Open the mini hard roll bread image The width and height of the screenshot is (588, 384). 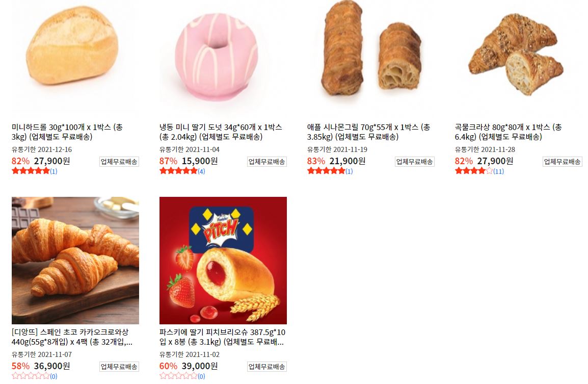(x=75, y=56)
